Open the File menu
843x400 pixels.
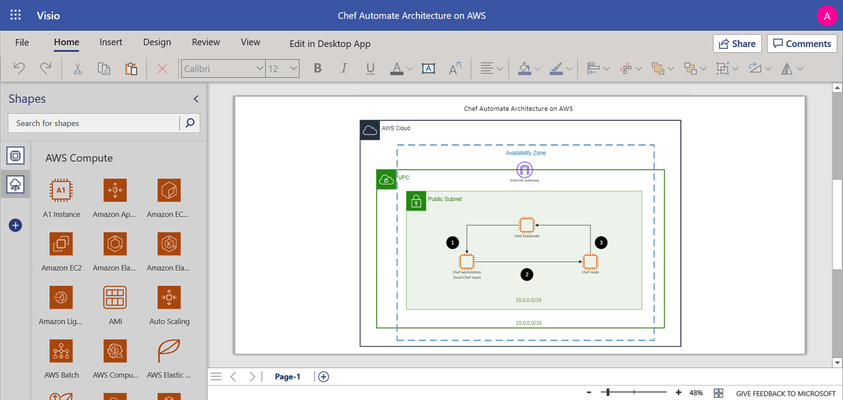(22, 42)
